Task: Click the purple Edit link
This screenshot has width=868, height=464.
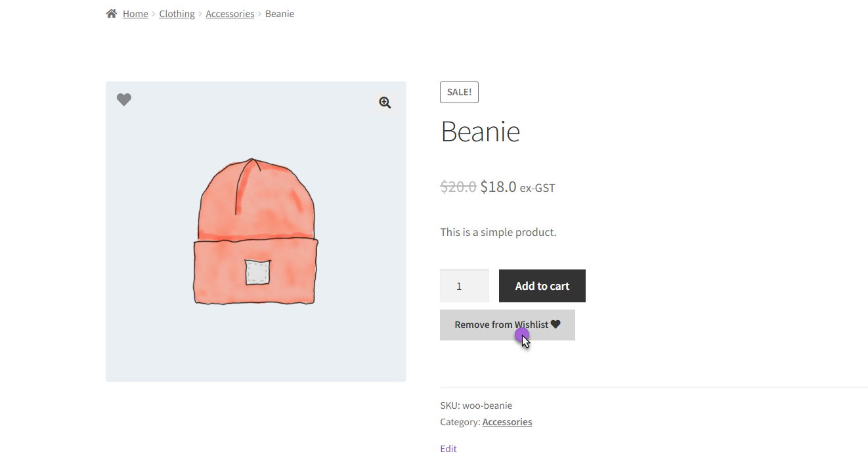Action: coord(448,449)
